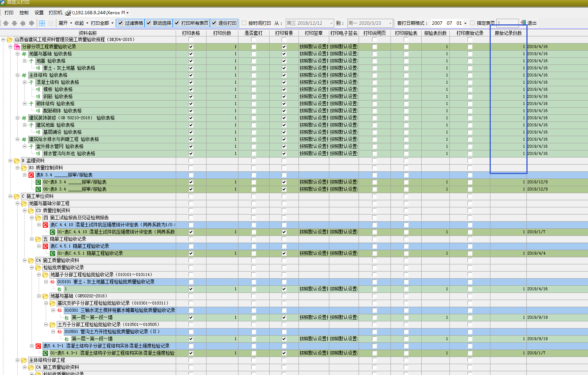Click the folder icon of 检验批质量验收记录
This screenshot has width=588, height=375.
click(38, 267)
